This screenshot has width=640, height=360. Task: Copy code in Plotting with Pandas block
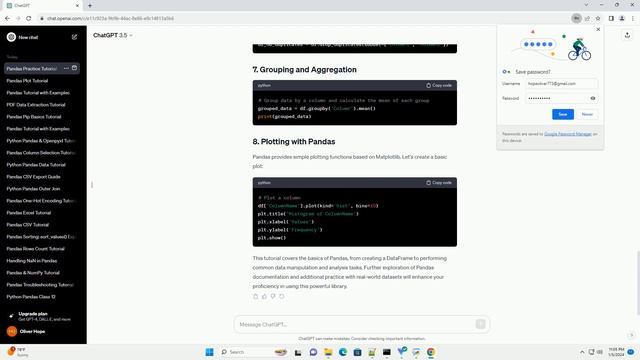click(439, 183)
